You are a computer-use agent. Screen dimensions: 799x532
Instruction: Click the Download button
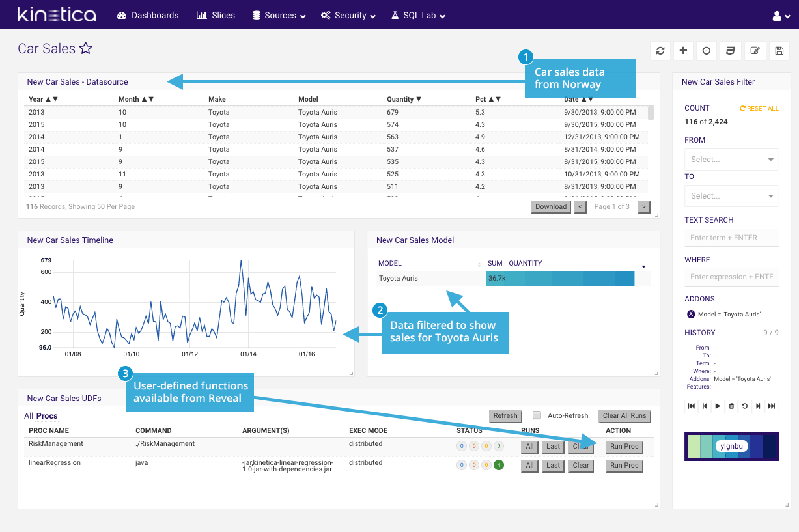(x=551, y=207)
